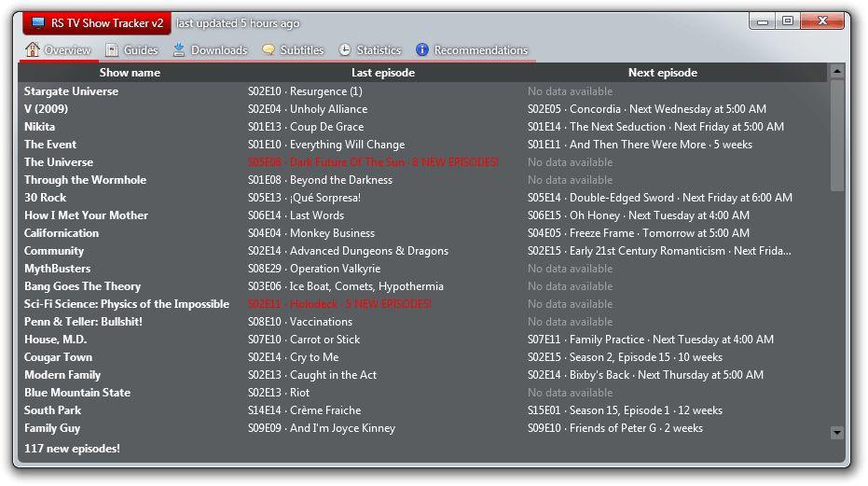Click the Overview house icon

pos(33,50)
